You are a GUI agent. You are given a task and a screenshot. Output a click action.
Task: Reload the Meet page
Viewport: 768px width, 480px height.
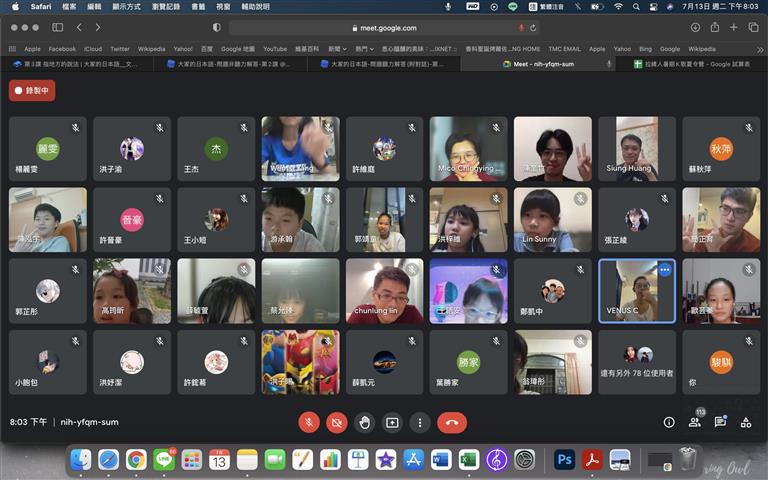[x=533, y=28]
